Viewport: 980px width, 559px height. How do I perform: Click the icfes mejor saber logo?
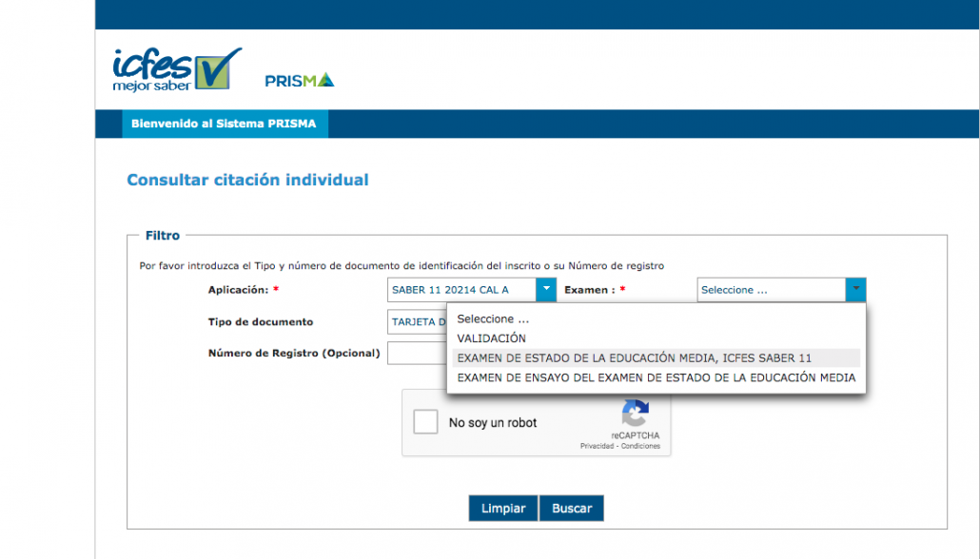click(x=176, y=69)
